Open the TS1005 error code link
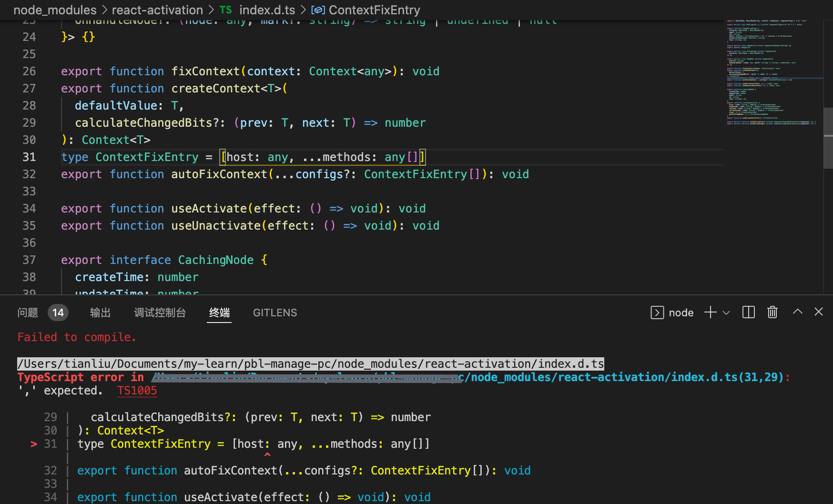 137,390
